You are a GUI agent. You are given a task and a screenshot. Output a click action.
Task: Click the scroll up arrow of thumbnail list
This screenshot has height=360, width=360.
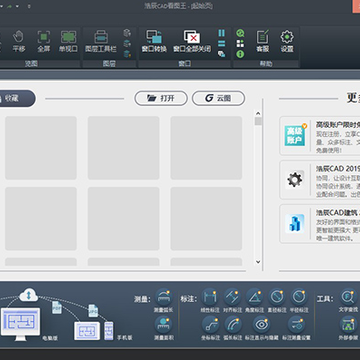coord(258,113)
